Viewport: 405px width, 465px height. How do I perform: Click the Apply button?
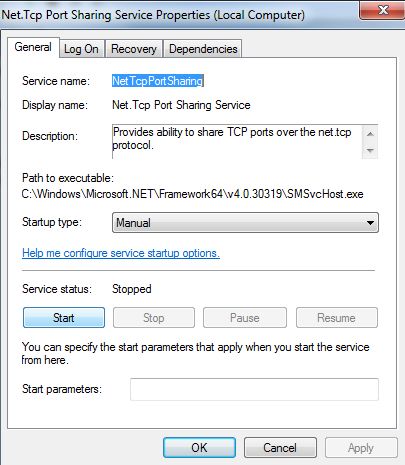[361, 447]
